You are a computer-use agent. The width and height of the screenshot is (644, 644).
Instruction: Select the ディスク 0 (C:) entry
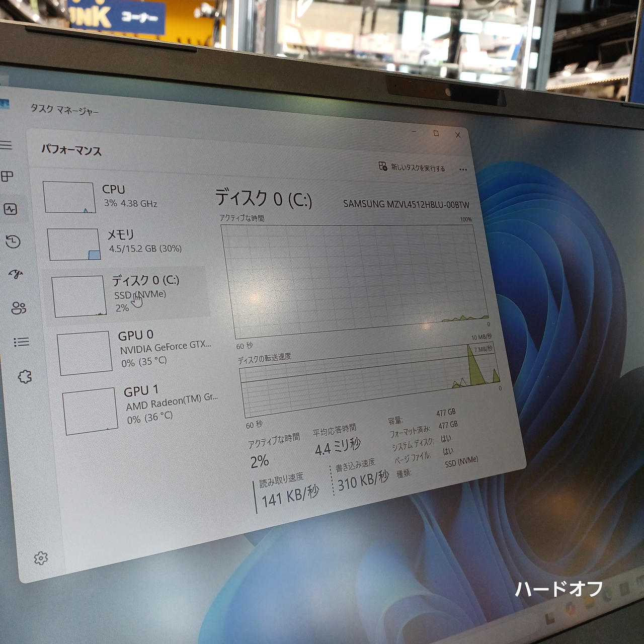[129, 294]
